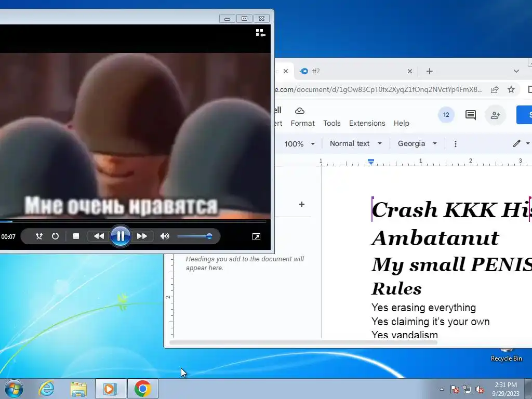Open the network tray icon

[467, 389]
